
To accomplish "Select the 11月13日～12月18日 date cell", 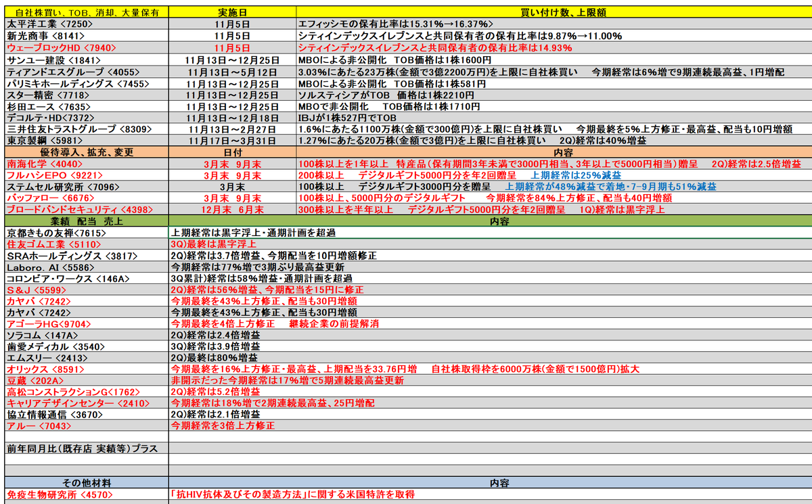I will point(232,118).
